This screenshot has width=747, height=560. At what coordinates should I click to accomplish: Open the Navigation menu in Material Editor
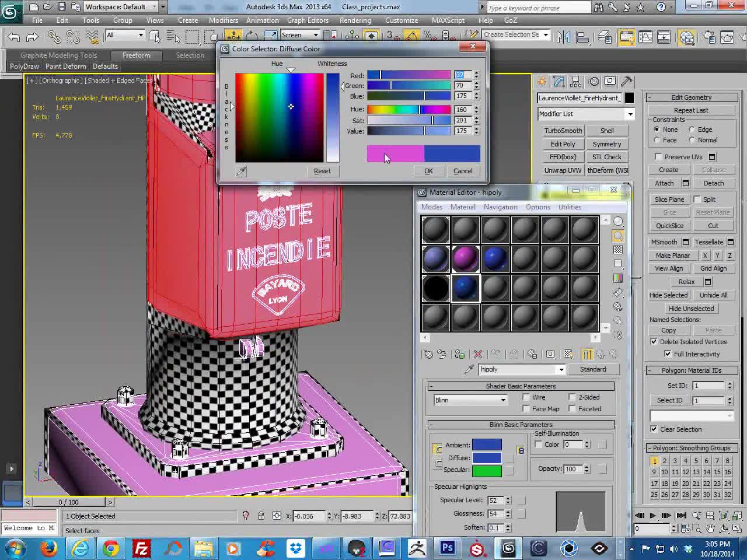[501, 207]
